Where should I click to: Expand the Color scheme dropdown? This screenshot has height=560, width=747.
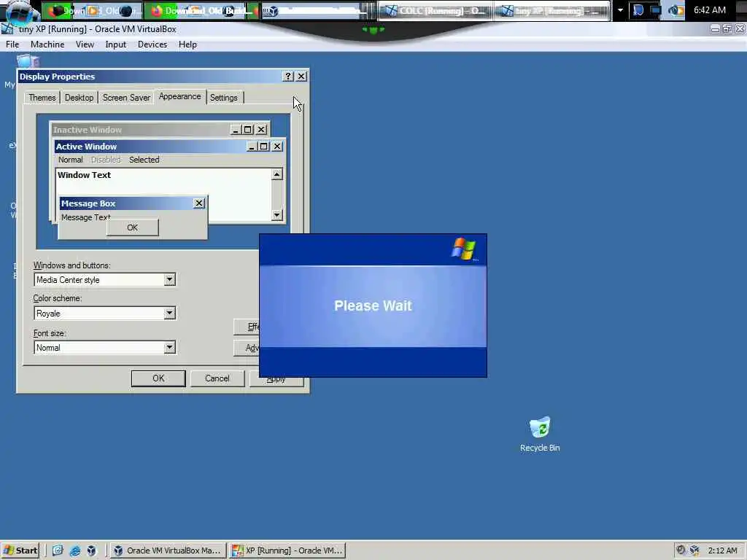coord(169,313)
